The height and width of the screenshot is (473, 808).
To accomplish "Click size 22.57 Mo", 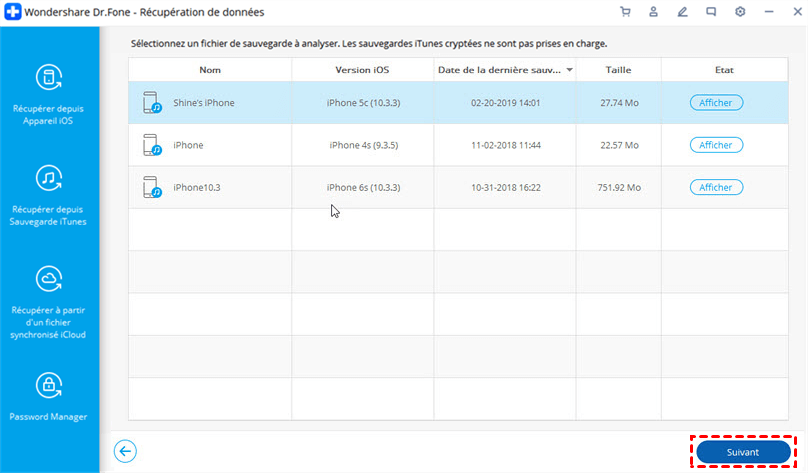I will pyautogui.click(x=619, y=145).
